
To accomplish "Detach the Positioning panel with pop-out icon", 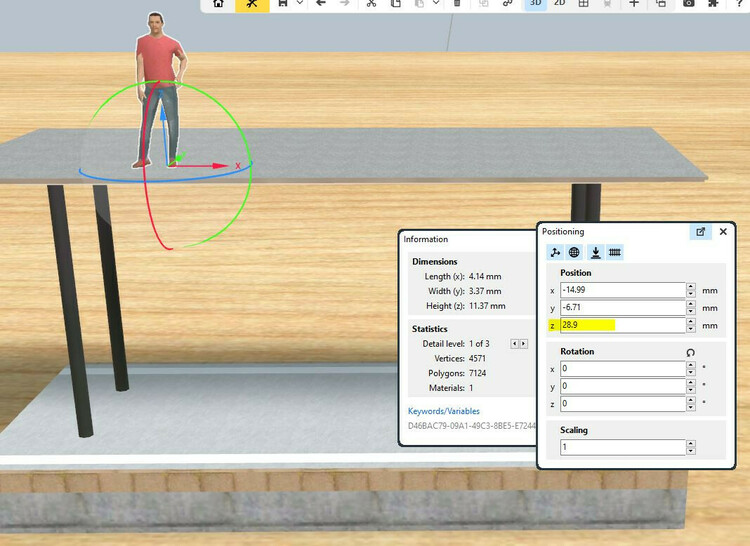I will [x=701, y=232].
